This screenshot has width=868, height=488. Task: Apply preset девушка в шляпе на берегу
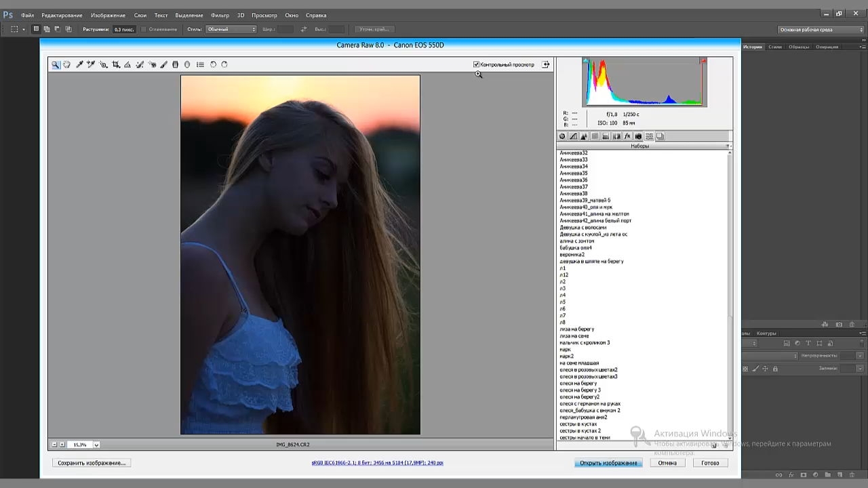[x=591, y=262]
